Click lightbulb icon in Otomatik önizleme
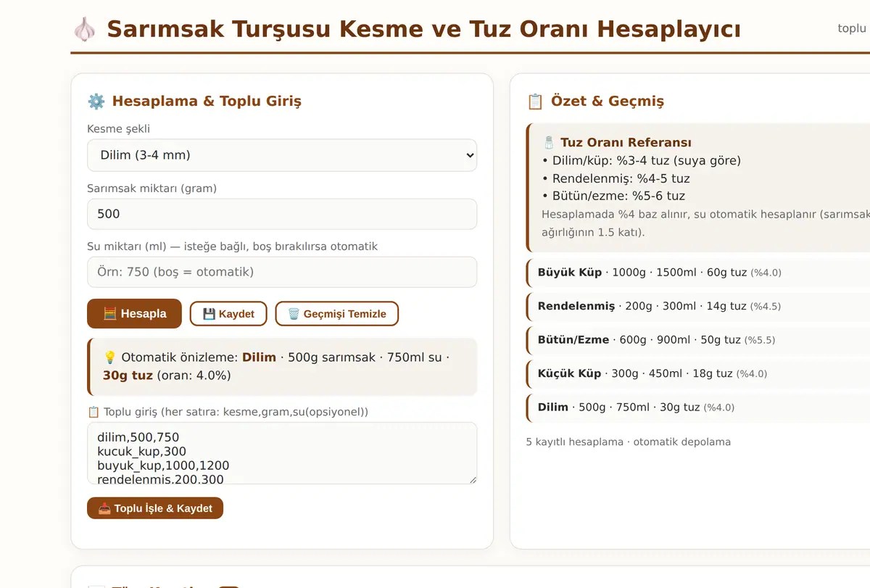 pos(110,357)
